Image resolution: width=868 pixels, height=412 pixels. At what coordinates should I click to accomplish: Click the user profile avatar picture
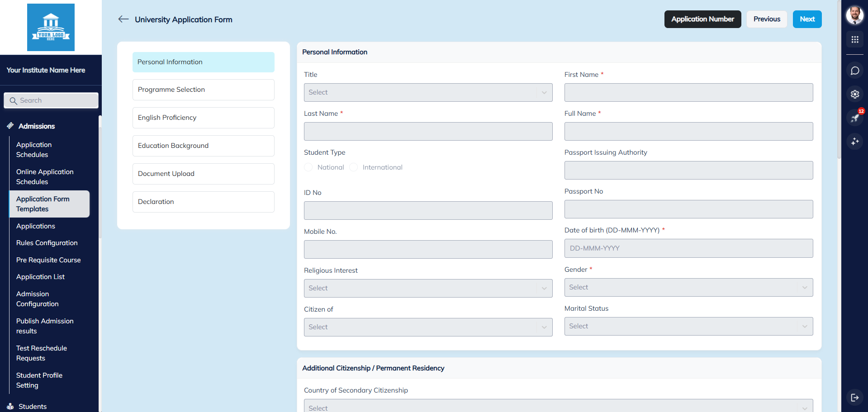pos(855,15)
